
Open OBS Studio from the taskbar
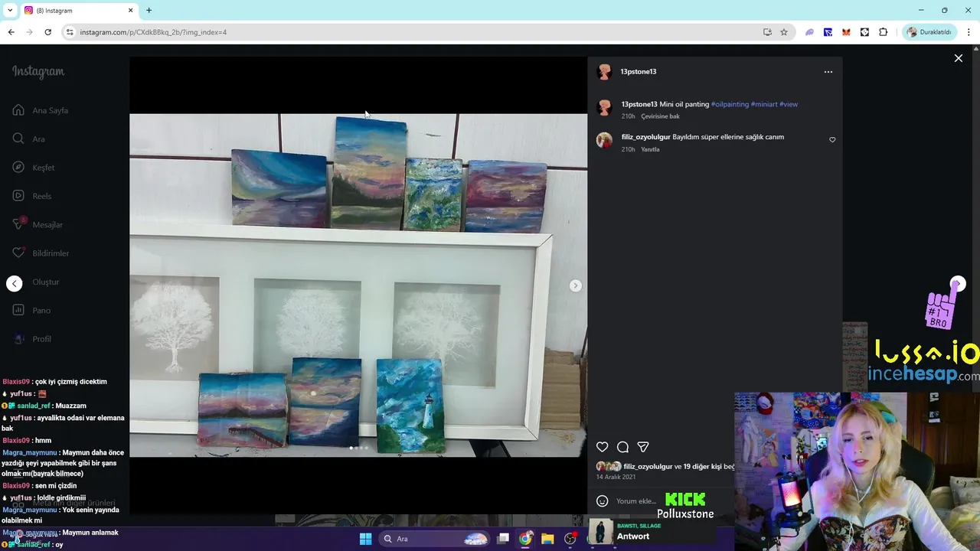click(x=570, y=539)
